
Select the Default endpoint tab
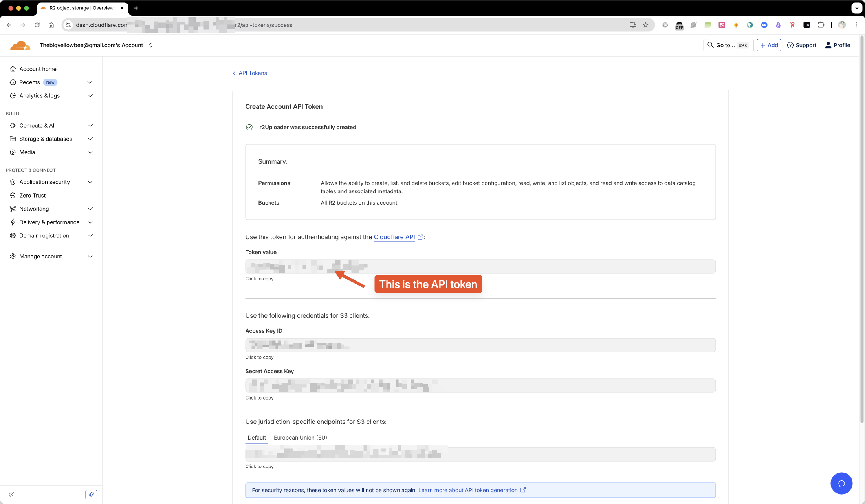257,438
